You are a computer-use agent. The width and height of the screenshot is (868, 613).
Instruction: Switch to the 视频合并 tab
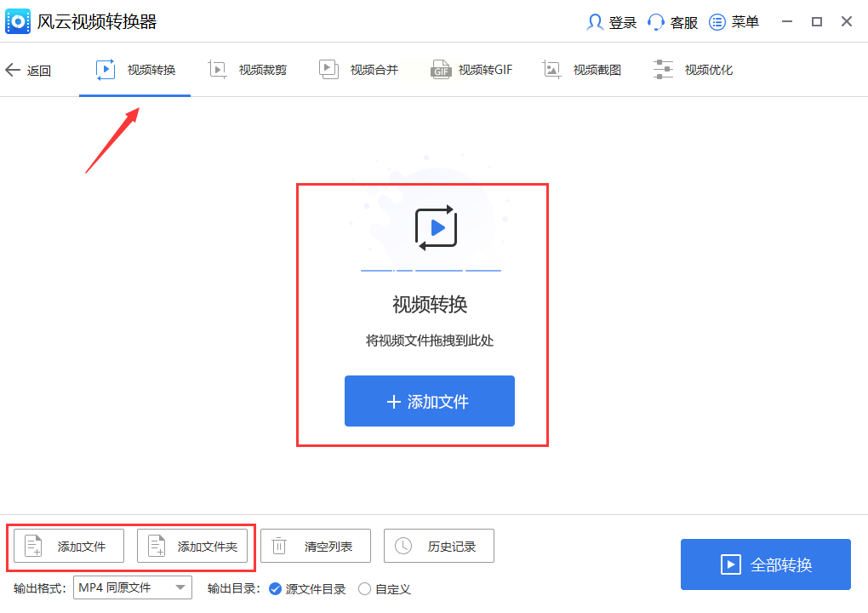359,70
